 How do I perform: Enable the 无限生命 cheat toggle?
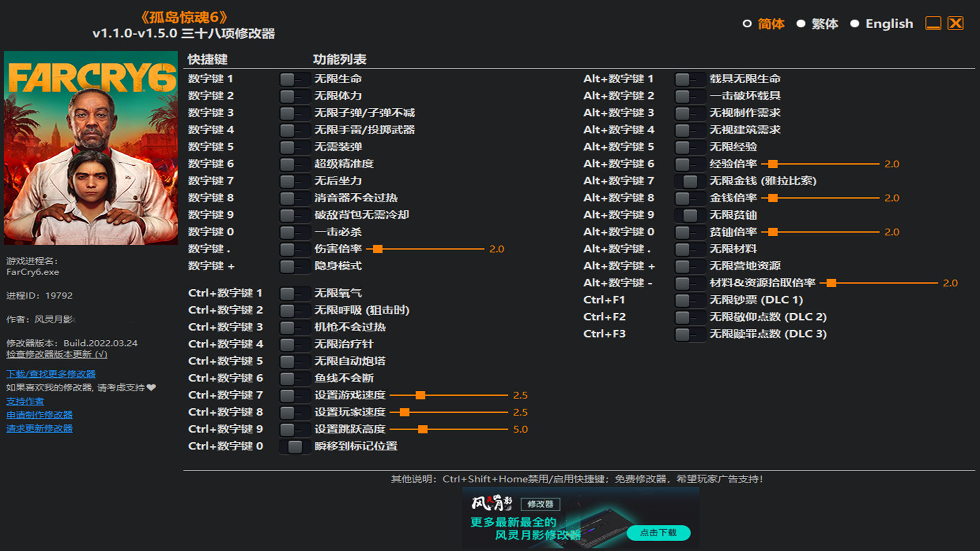pos(295,79)
